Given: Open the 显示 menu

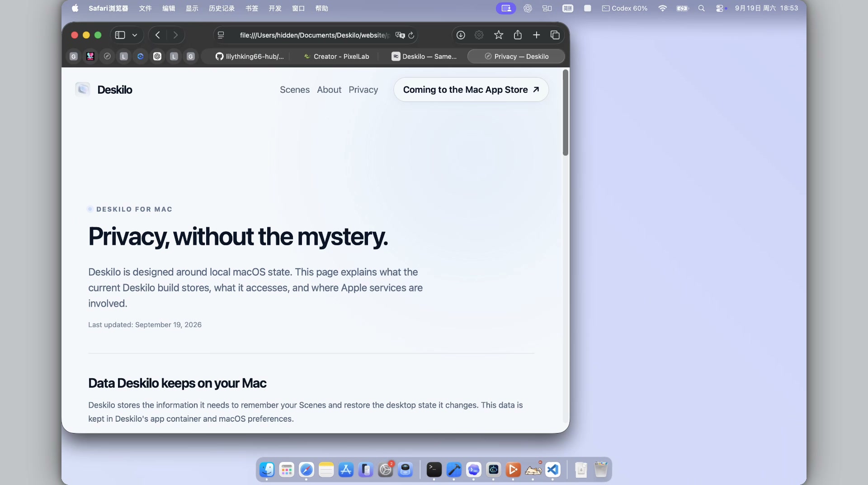Looking at the screenshot, I should (x=192, y=8).
